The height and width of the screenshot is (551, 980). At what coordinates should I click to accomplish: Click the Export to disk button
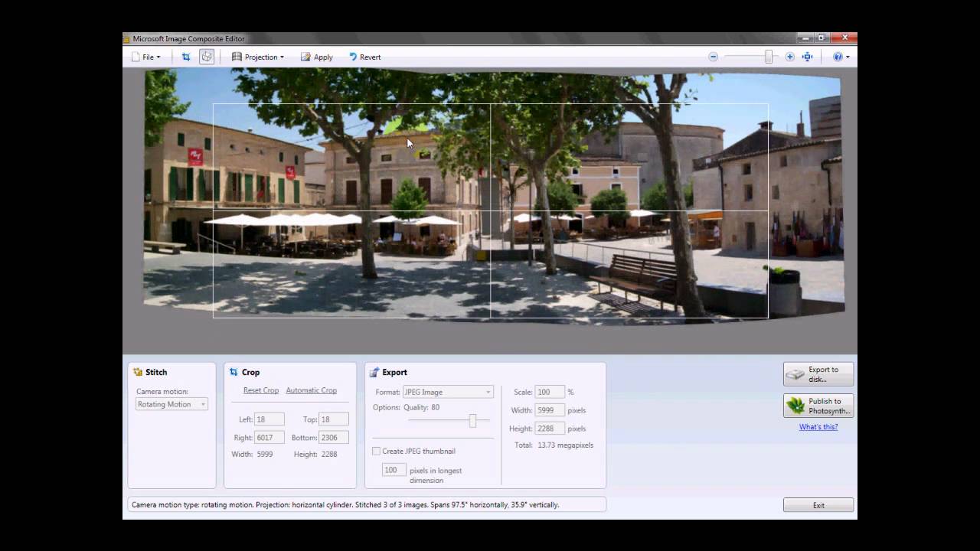tap(818, 374)
